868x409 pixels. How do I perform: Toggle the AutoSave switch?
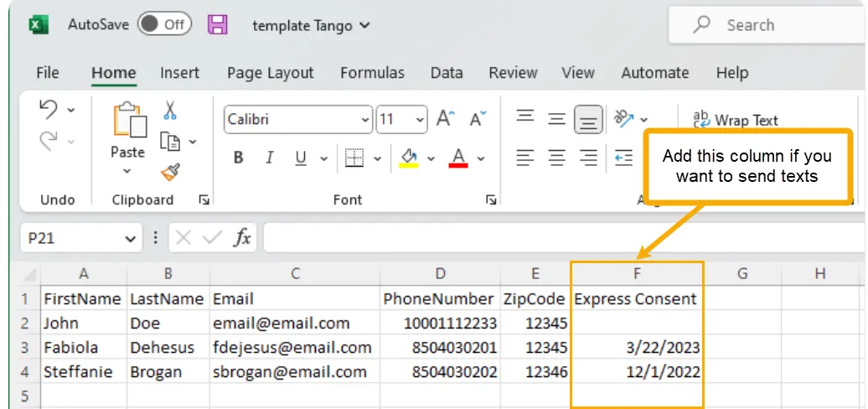point(164,25)
